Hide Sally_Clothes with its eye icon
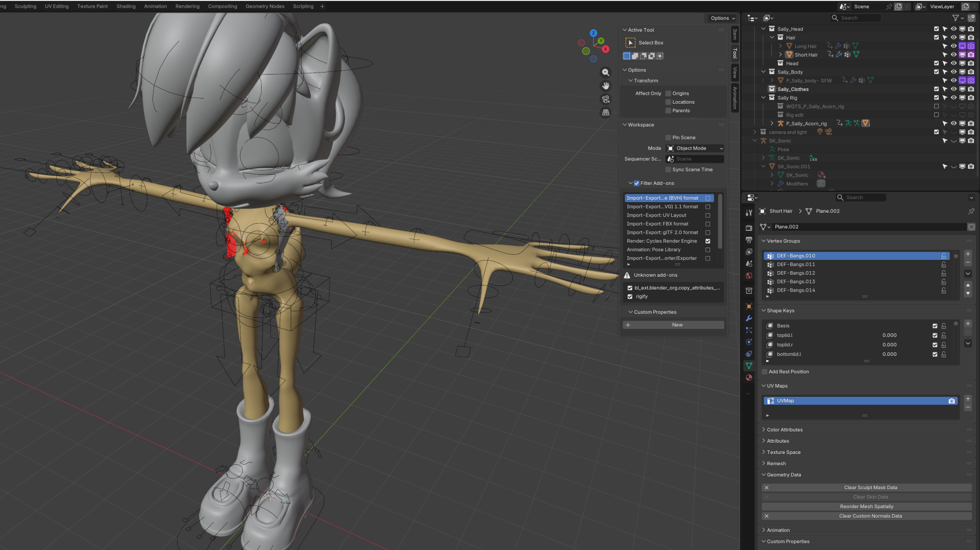Screen dimensions: 980x550 click(953, 89)
